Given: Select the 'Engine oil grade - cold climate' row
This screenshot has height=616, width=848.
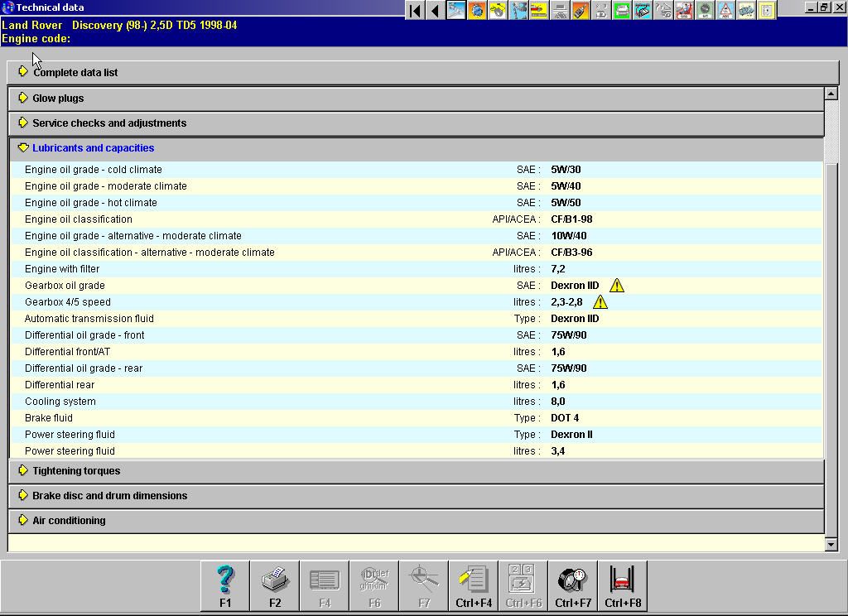Looking at the screenshot, I should 417,170.
